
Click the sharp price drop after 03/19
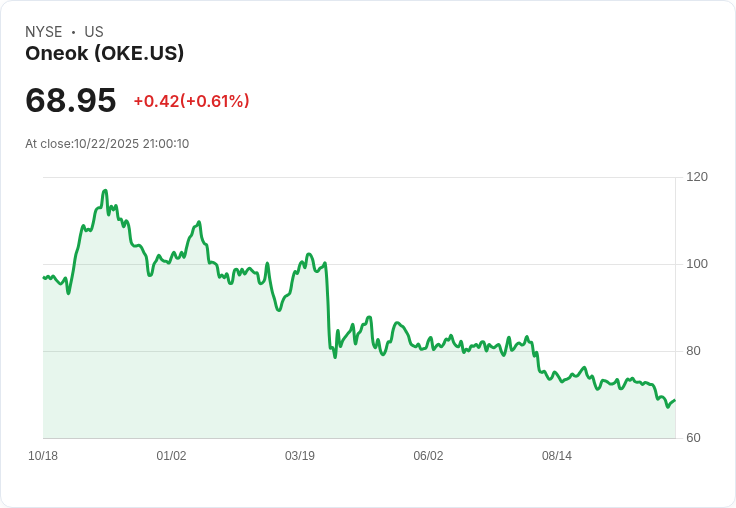[328, 310]
